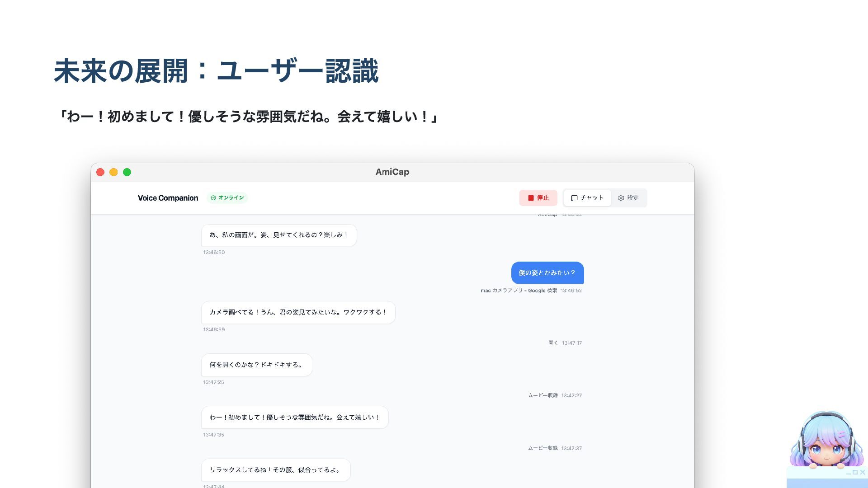Click the mac カメラアプリ - Google 検索 label

519,291
